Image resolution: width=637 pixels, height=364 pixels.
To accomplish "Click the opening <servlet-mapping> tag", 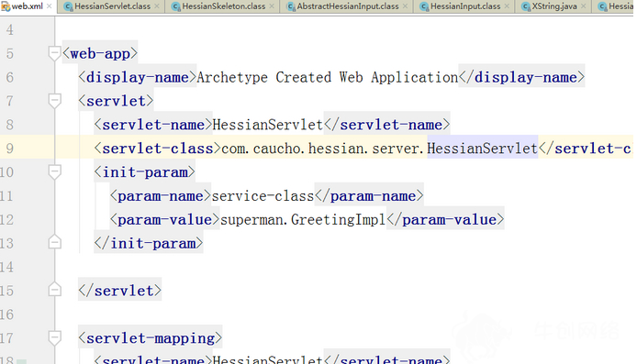I will (x=150, y=338).
